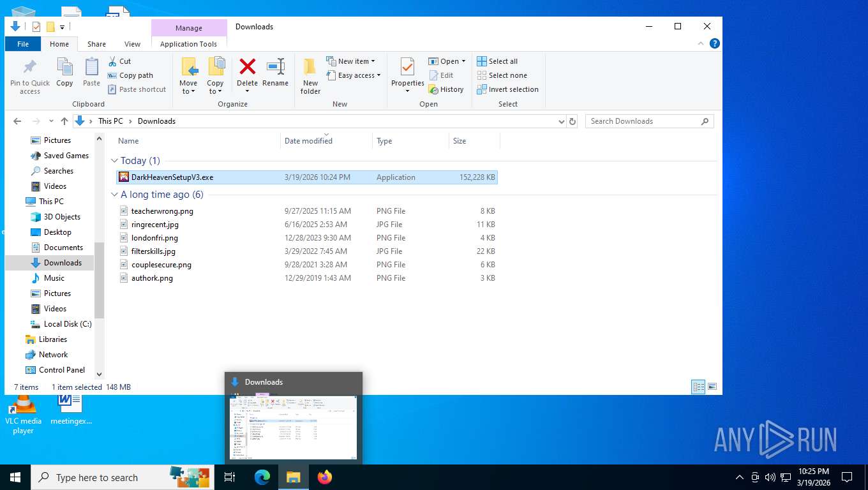Open Control Panel in navigation pane
This screenshot has height=490, width=868.
pyautogui.click(x=56, y=370)
